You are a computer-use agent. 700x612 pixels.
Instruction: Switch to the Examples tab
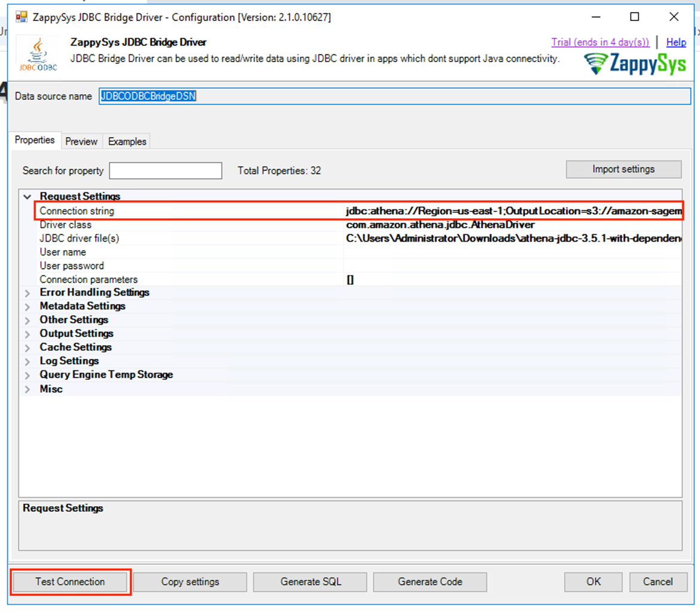pos(127,141)
